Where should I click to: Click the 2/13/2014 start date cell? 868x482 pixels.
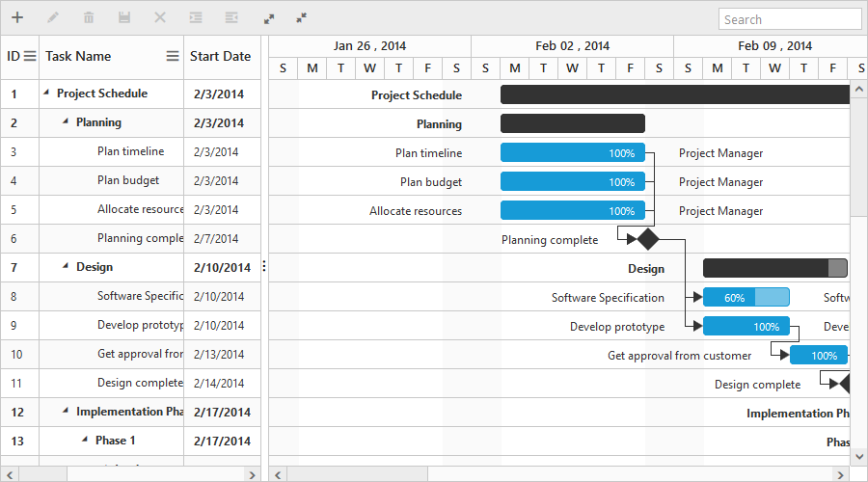222,354
